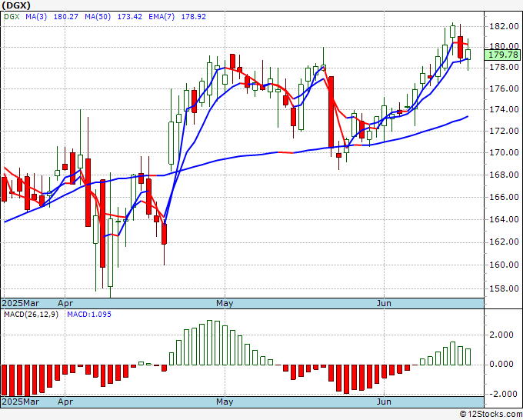The width and height of the screenshot is (523, 420).
Task: Click the 176.00 price axis label
Action: 504,88
